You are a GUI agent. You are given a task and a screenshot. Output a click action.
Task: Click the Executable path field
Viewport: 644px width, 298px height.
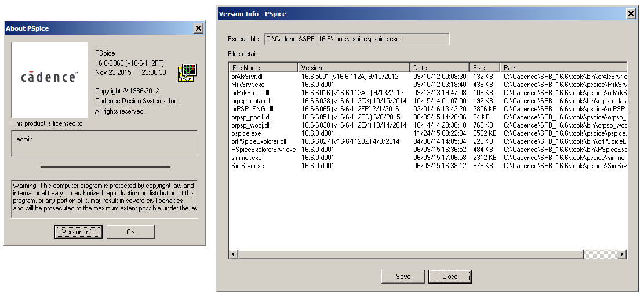(357, 39)
